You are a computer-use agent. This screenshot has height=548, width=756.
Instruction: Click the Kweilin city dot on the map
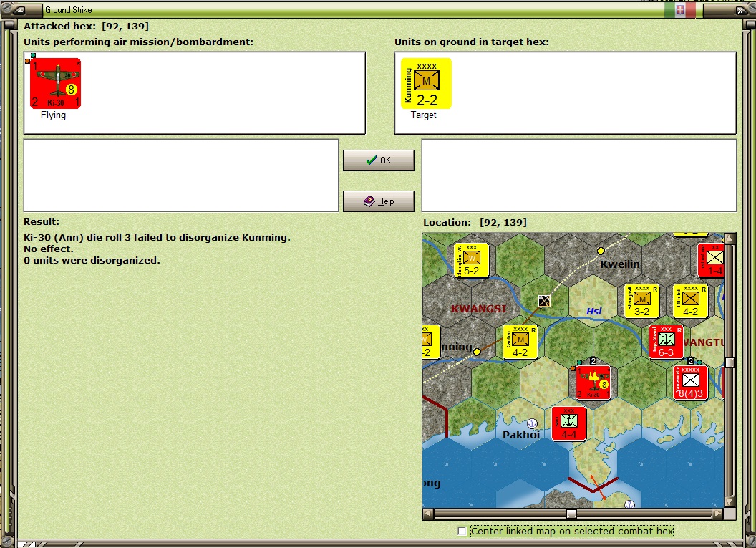click(x=601, y=251)
